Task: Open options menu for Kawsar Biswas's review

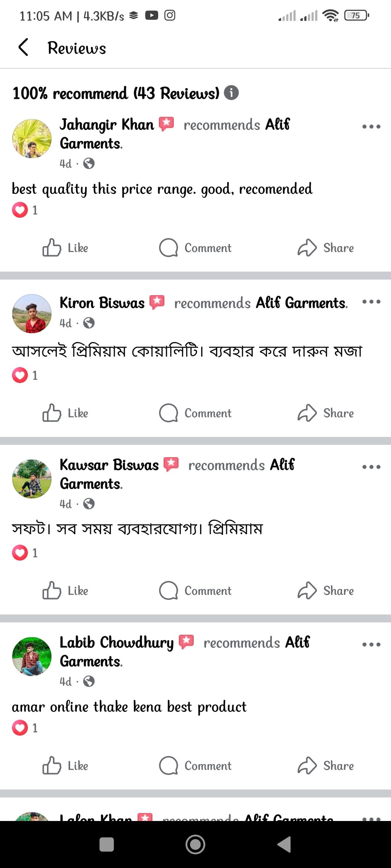Action: pyautogui.click(x=371, y=467)
